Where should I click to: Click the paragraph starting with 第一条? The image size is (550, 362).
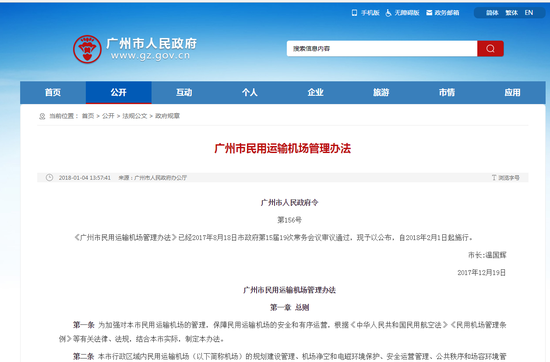pos(282,332)
